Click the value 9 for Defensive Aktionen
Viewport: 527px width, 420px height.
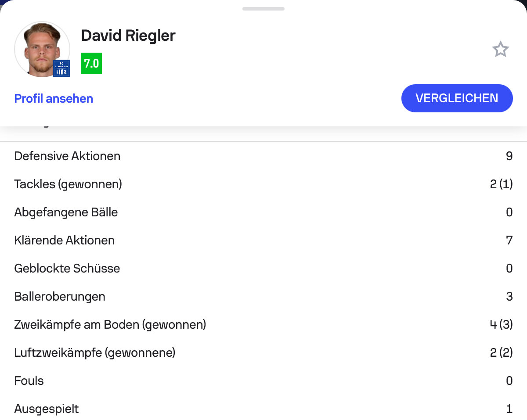point(509,156)
